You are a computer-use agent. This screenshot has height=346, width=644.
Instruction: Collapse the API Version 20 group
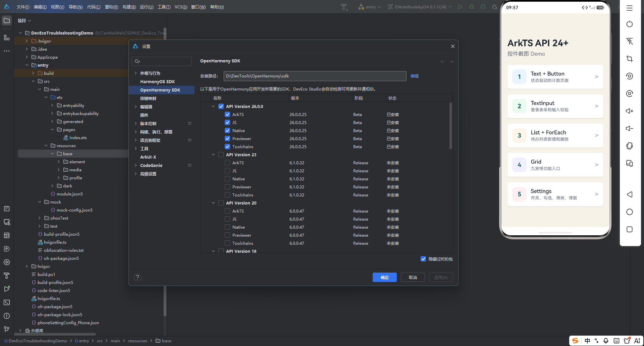pyautogui.click(x=213, y=203)
